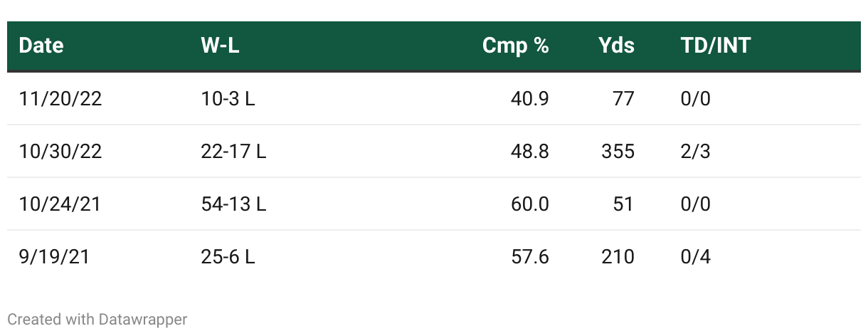The width and height of the screenshot is (868, 336).
Task: Select the 11/20/22 date cell
Action: tap(60, 99)
